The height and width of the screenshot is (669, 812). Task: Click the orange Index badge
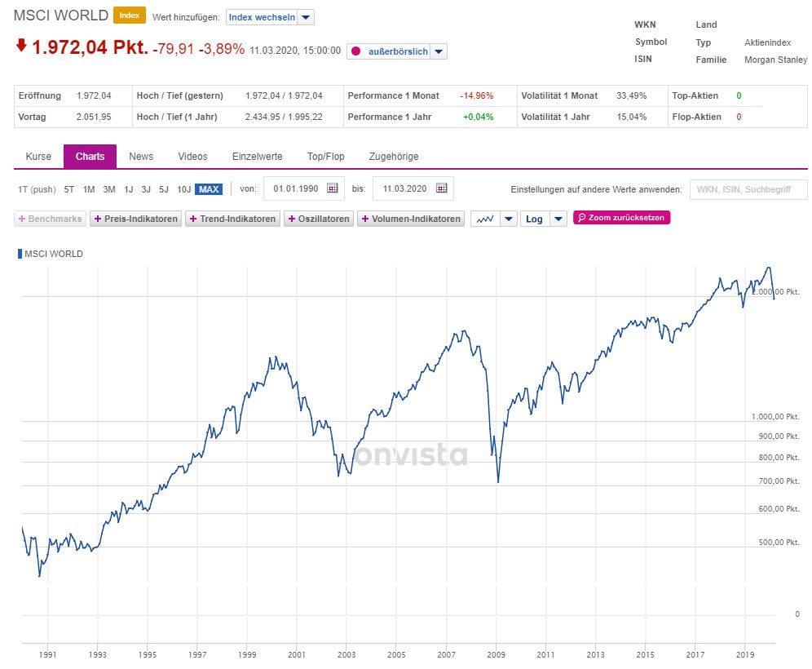[129, 16]
